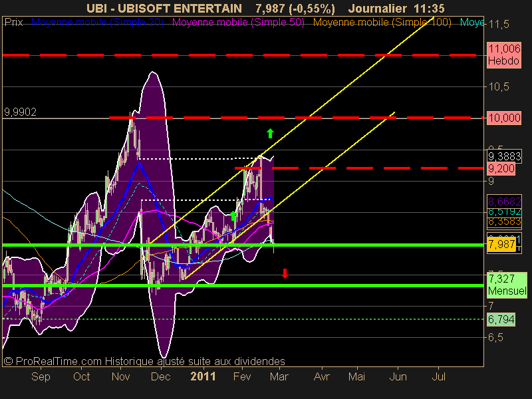Screen dimensions: 532x399
Task: Click the 6,5 price axis tick
Action: pyautogui.click(x=495, y=338)
